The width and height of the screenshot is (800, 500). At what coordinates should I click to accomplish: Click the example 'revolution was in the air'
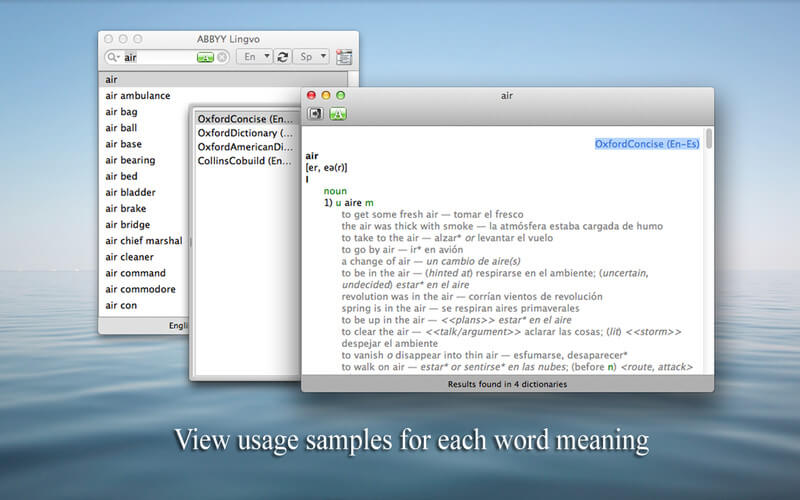[x=397, y=296]
